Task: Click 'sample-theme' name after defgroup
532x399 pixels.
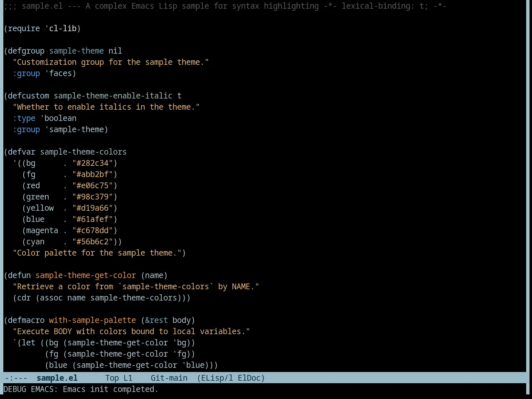Action: (76, 51)
